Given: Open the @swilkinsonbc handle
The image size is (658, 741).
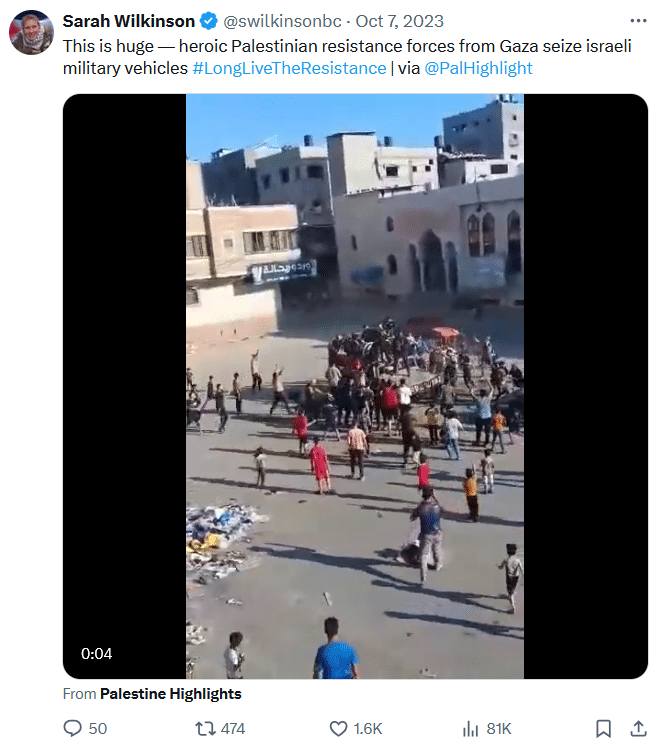Looking at the screenshot, I should point(282,21).
